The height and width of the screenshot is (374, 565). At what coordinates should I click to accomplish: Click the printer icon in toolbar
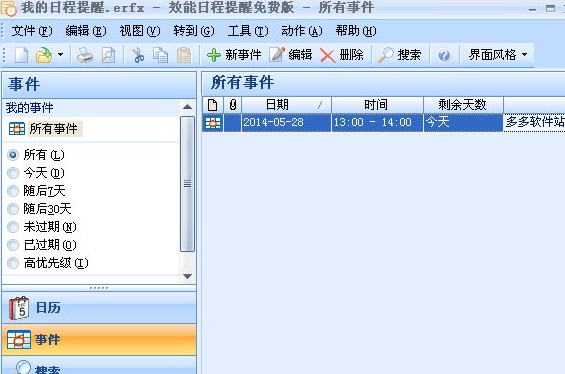(85, 55)
